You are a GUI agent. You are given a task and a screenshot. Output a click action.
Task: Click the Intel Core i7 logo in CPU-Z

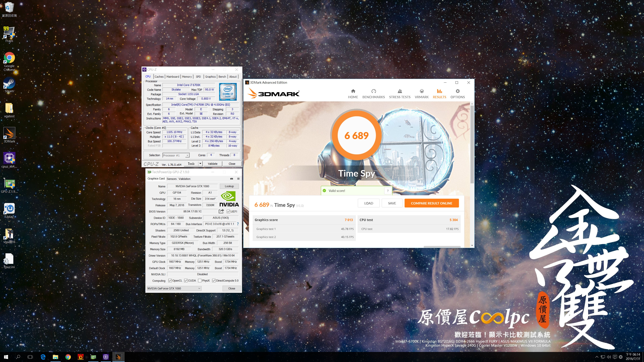228,92
